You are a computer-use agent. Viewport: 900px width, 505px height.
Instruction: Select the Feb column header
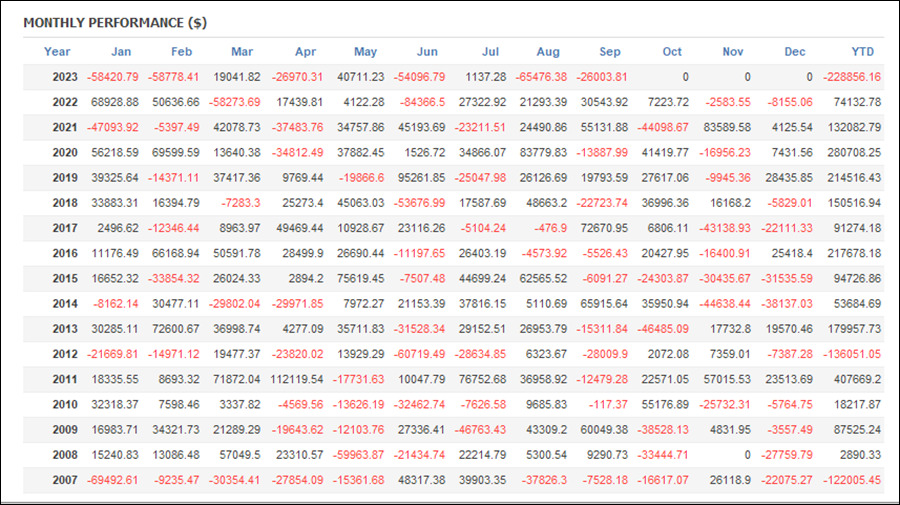181,52
